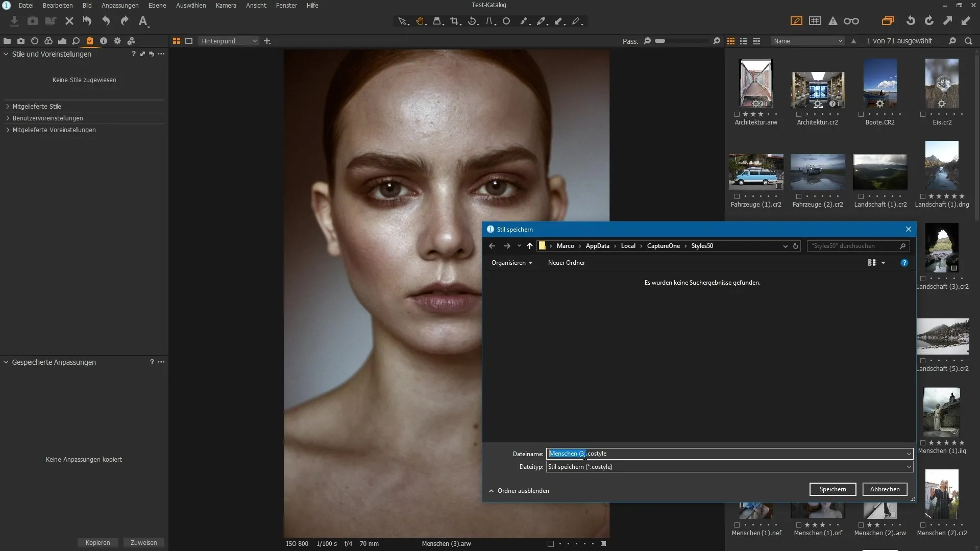This screenshot has height=551, width=980.
Task: Open Organisieren dropdown in save dialog
Action: tap(512, 263)
